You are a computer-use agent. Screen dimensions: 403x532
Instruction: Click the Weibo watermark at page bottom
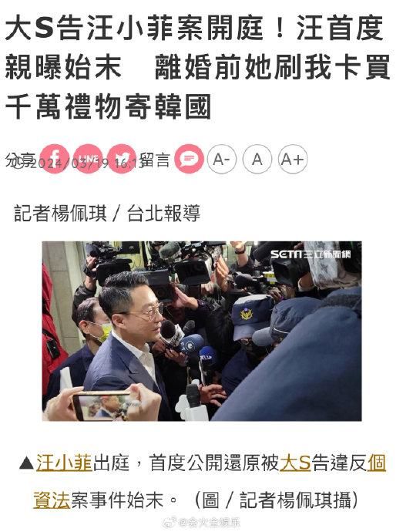point(202,523)
